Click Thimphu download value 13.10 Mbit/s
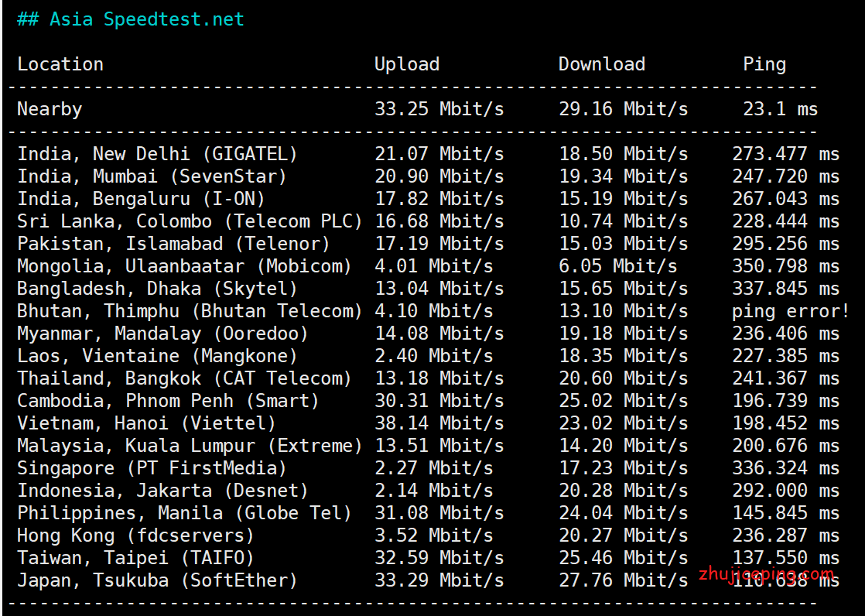Viewport: 865px width, 616px height. click(624, 311)
